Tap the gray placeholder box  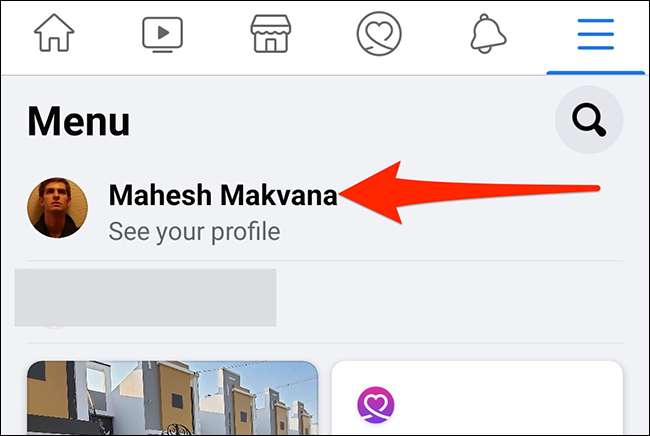(146, 298)
